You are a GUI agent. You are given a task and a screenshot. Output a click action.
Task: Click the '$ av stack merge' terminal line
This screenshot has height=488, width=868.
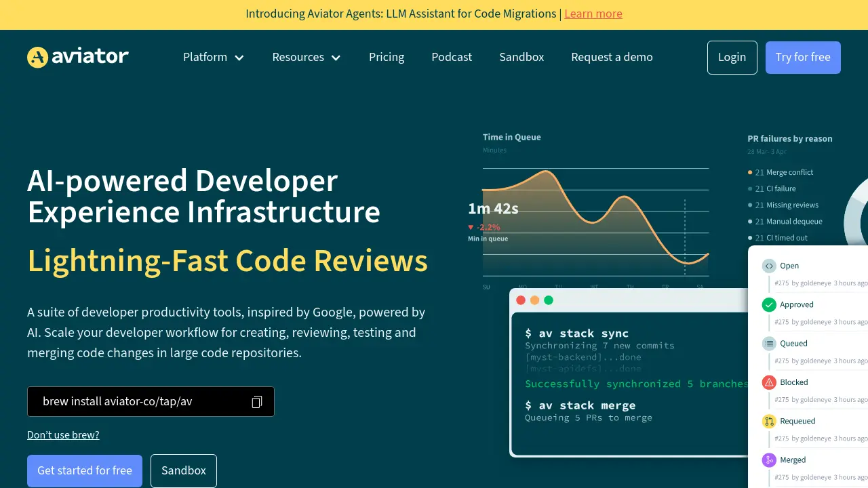(x=580, y=405)
